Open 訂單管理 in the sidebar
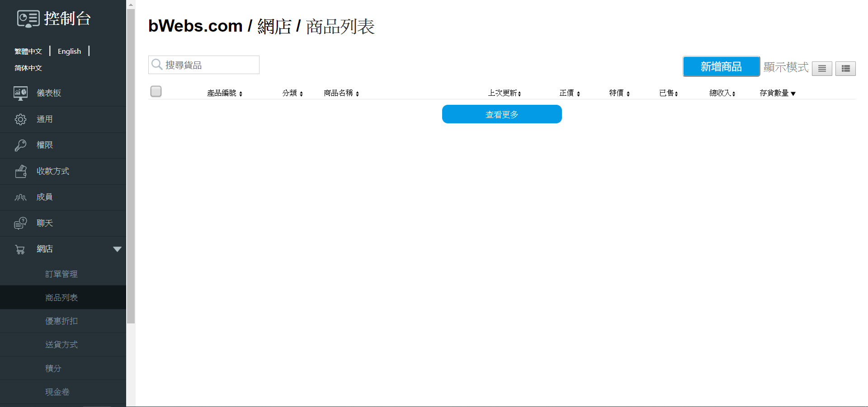868x407 pixels. [61, 274]
